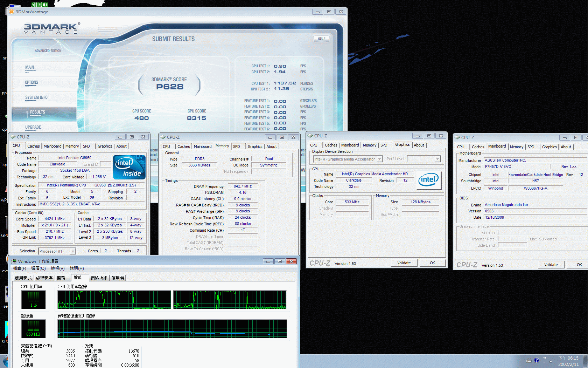Click the memory 858 MB meter
The height and width of the screenshot is (368, 588).
point(34,329)
